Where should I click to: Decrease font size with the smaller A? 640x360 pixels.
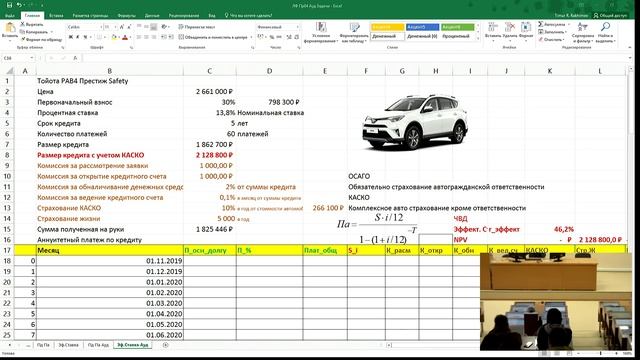[x=129, y=27]
